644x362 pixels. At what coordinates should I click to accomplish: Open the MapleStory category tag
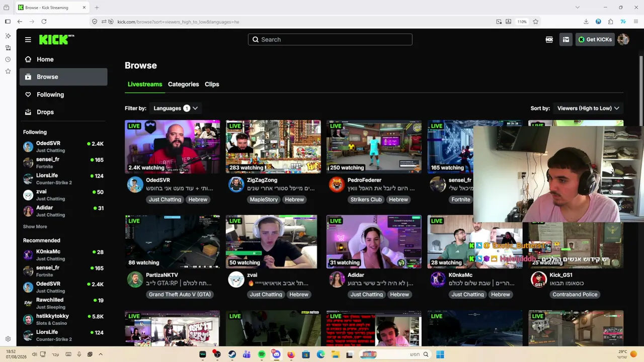[x=264, y=200]
